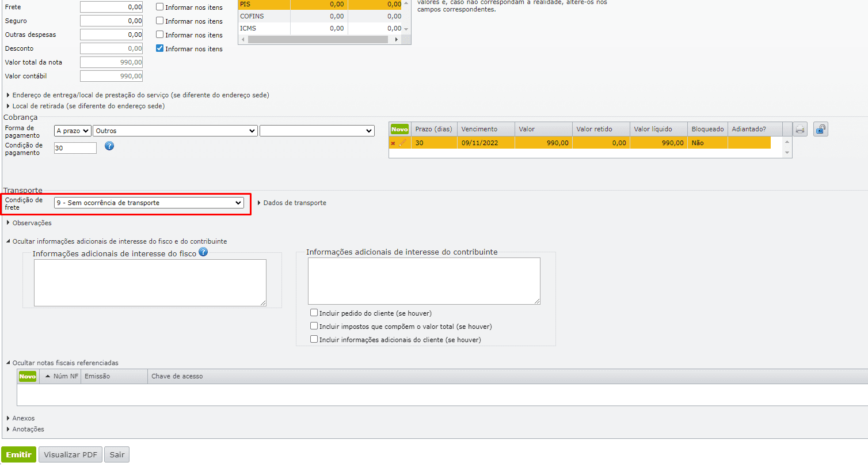Uncheck Informar nos itens for Desconto
The image size is (868, 470).
tap(160, 48)
